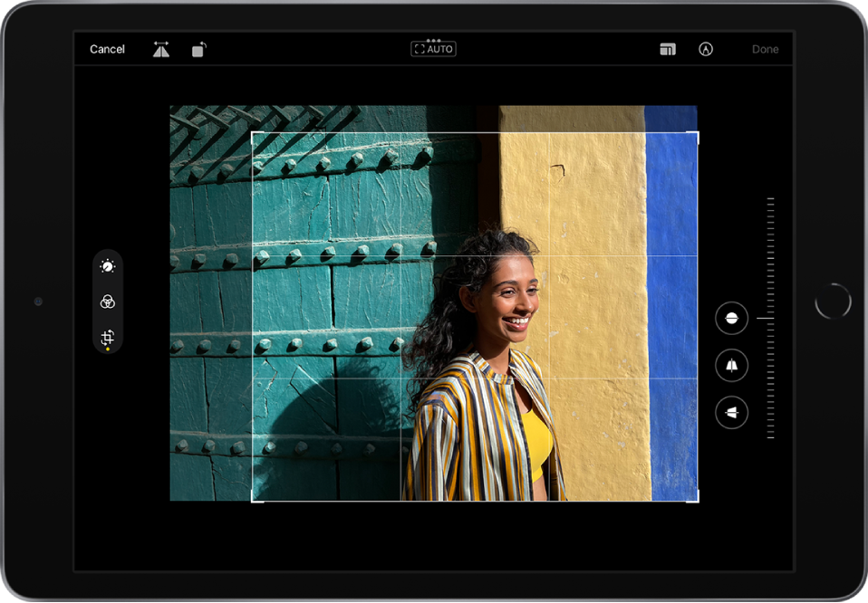This screenshot has width=868, height=603.
Task: Select vertical perspective correction
Action: click(x=730, y=365)
